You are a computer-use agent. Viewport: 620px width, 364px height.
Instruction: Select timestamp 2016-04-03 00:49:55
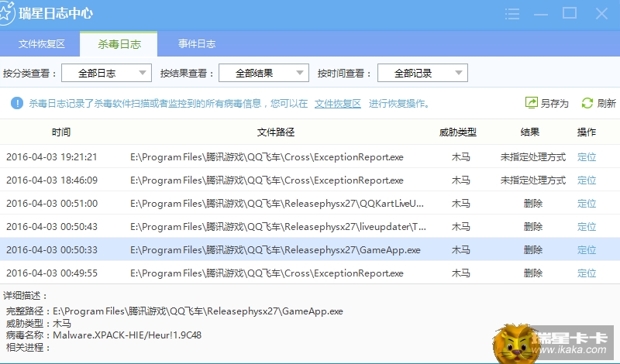[x=52, y=273]
